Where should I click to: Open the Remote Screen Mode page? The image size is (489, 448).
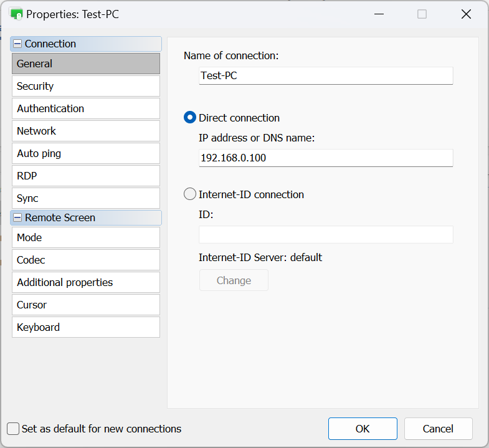pos(85,237)
